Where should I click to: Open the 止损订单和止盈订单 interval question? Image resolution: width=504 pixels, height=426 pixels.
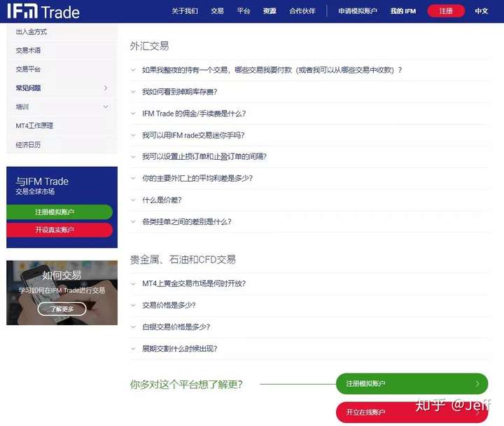pos(204,157)
